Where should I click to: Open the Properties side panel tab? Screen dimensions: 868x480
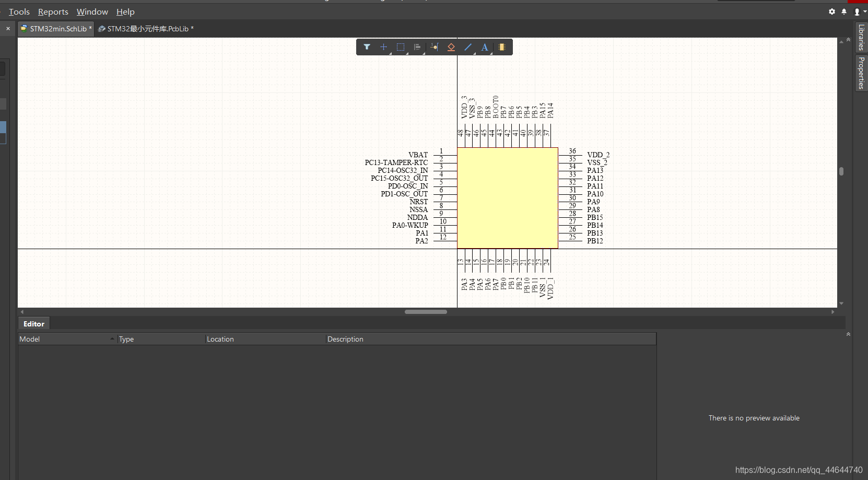(x=861, y=73)
